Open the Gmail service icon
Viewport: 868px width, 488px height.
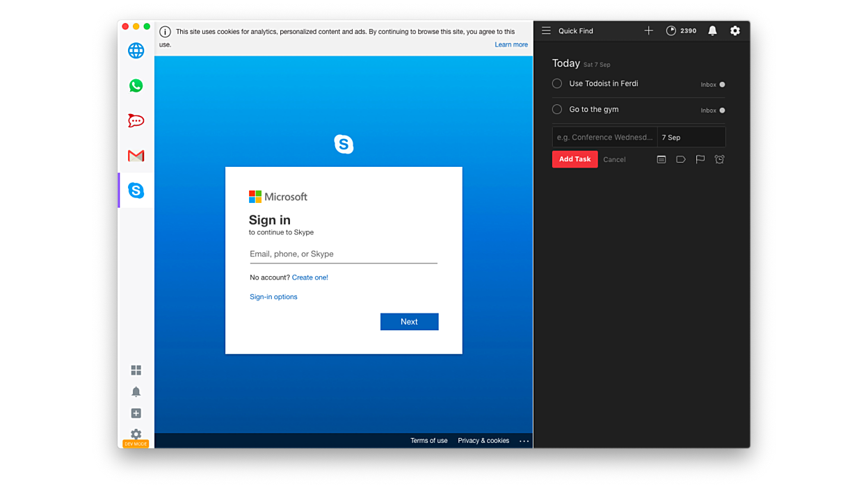[x=136, y=156]
